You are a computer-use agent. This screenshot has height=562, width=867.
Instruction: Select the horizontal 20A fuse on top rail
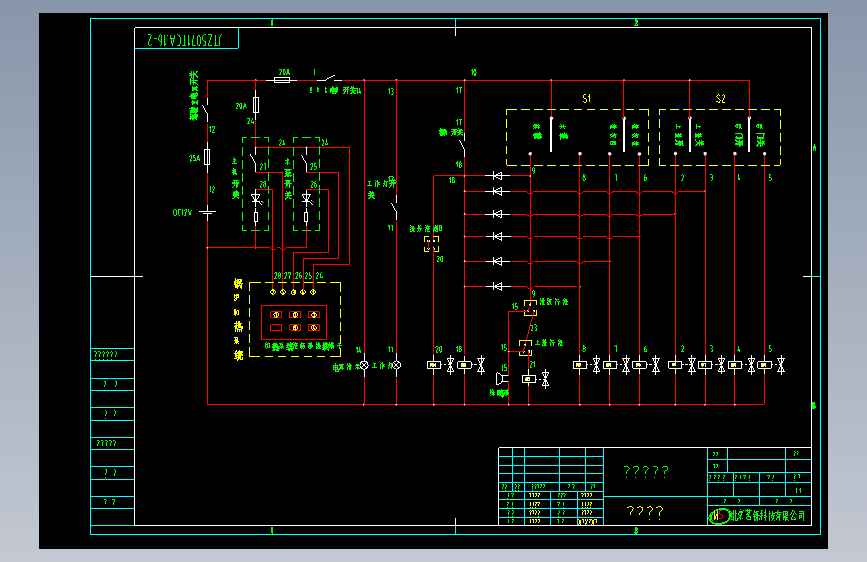(x=281, y=81)
